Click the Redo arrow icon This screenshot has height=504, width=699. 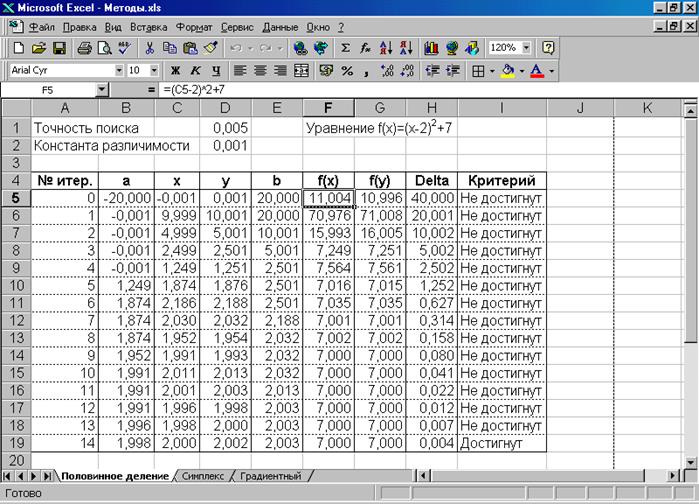click(x=266, y=48)
